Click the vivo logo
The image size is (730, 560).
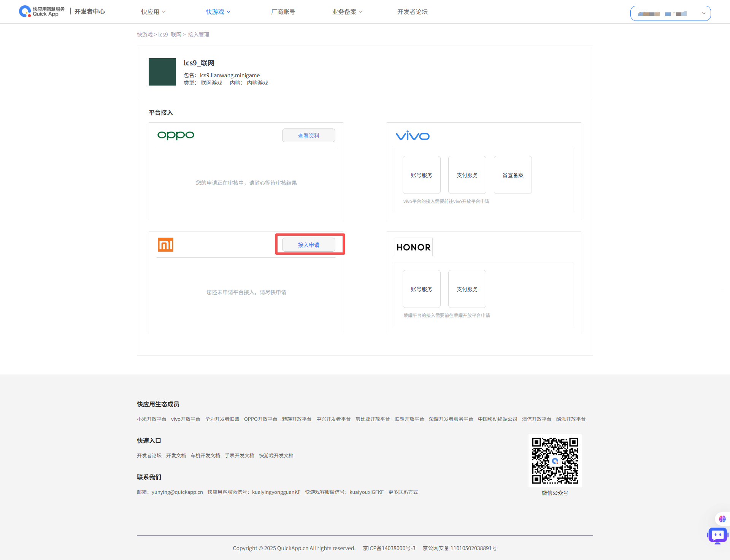click(x=413, y=136)
